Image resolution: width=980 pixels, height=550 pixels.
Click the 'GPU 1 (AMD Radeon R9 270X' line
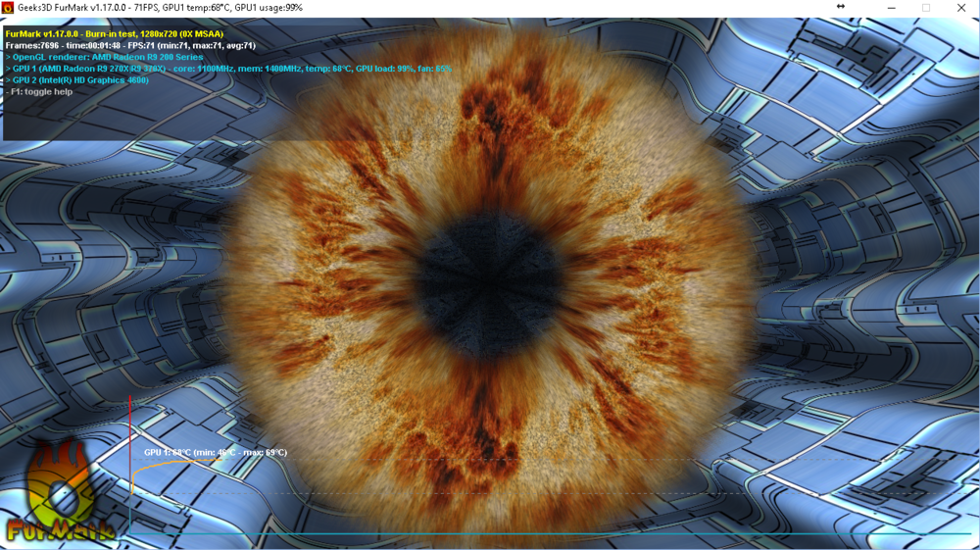click(228, 69)
